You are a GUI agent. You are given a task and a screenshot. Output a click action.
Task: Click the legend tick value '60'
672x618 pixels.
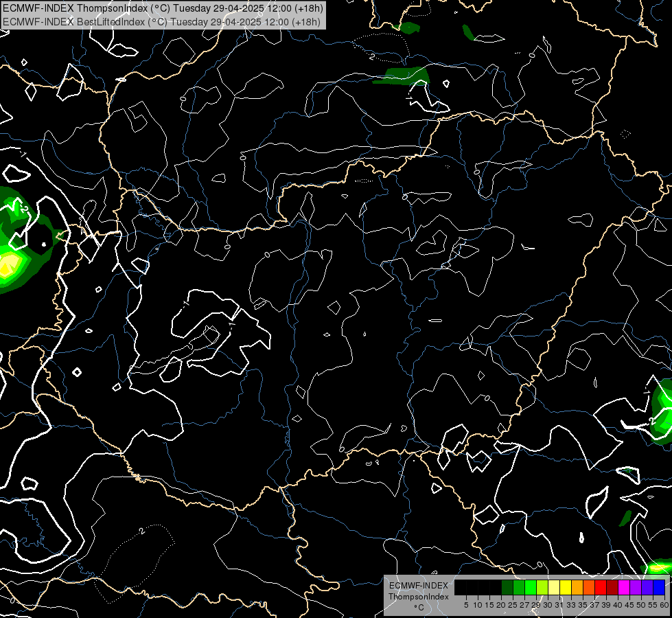(x=664, y=605)
